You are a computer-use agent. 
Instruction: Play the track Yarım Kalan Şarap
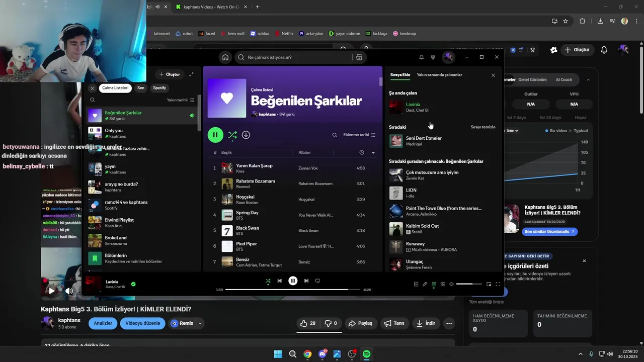pos(293,168)
